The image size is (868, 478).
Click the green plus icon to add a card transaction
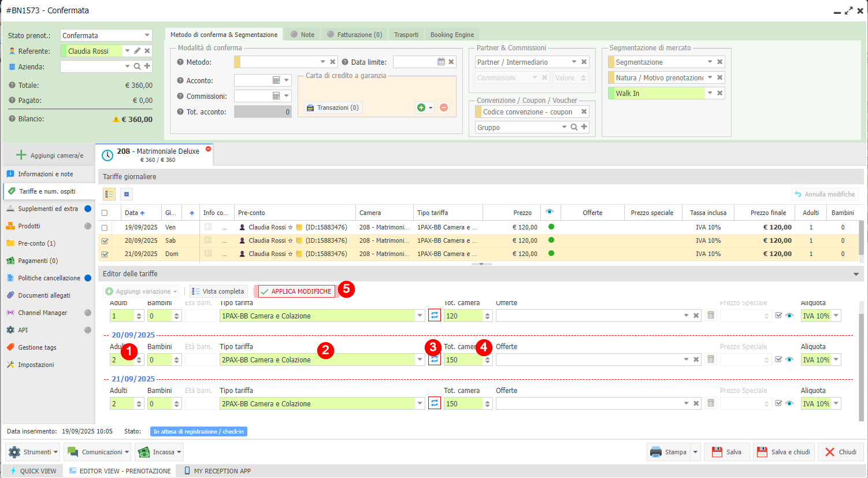pyautogui.click(x=421, y=108)
